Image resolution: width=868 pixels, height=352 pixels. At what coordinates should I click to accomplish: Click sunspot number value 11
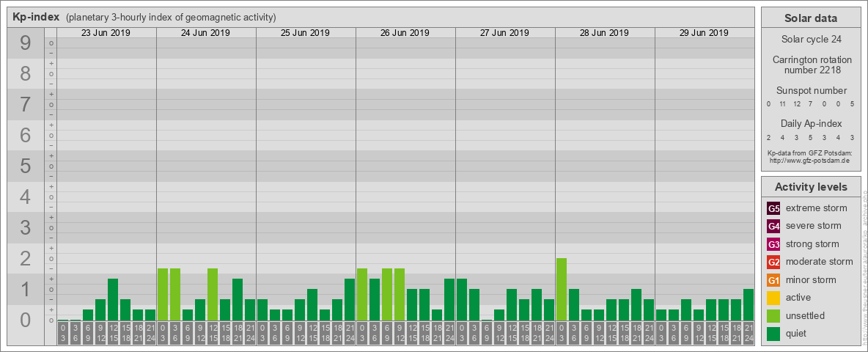(783, 104)
